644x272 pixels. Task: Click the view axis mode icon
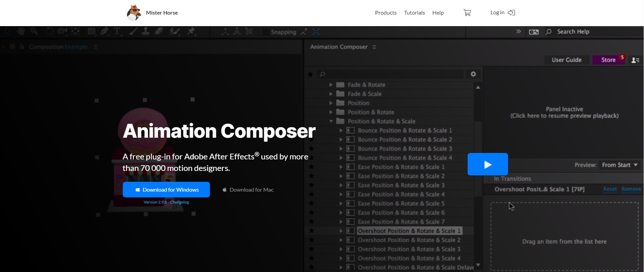[249, 32]
